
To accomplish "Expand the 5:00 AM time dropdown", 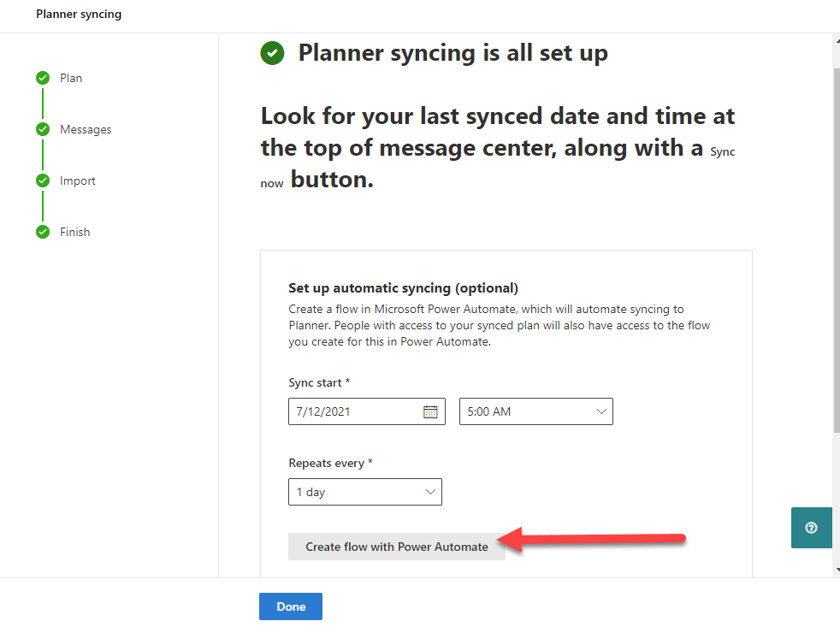I will 536,411.
